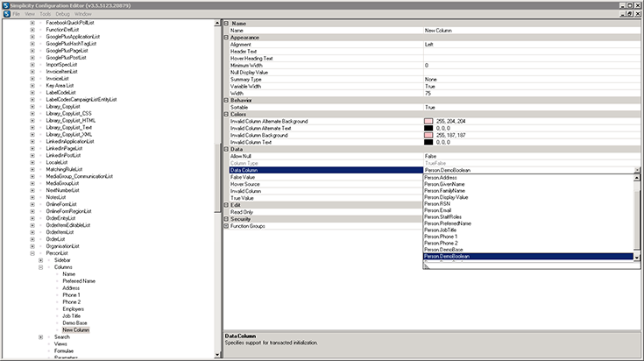Screen dimensions: 644x361
Task: Click tree panel scroll up arrow
Action: pyautogui.click(x=217, y=24)
